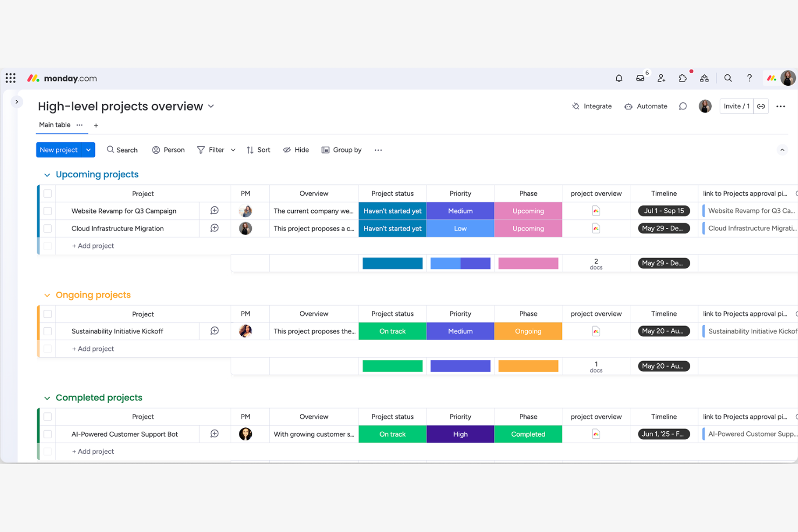This screenshot has width=798, height=532.
Task: Open the Jul 1 - Sep 15 timeline pill
Action: [664, 211]
